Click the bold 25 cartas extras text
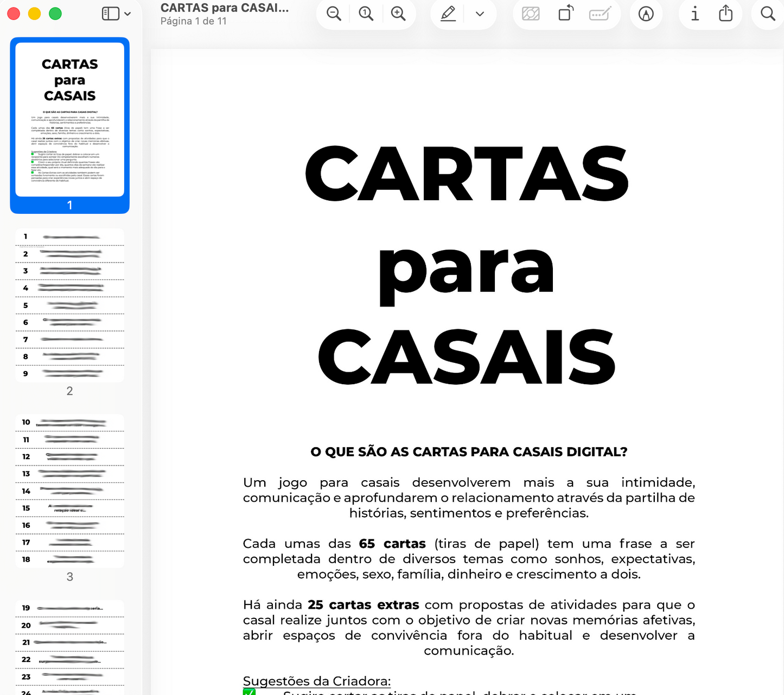784x695 pixels. pos(364,605)
